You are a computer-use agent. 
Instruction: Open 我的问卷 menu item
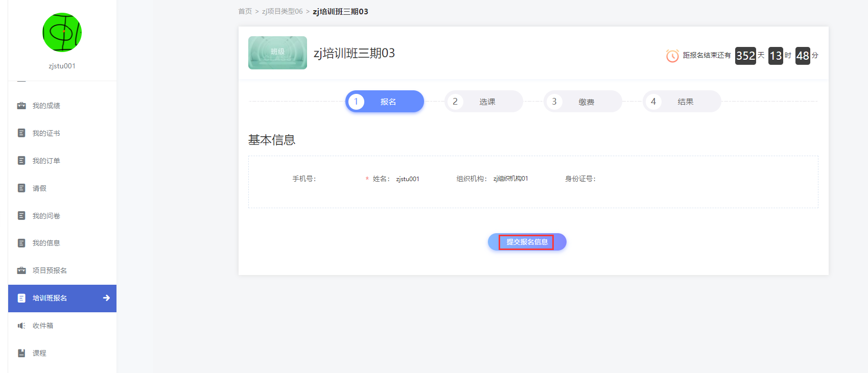click(62, 216)
